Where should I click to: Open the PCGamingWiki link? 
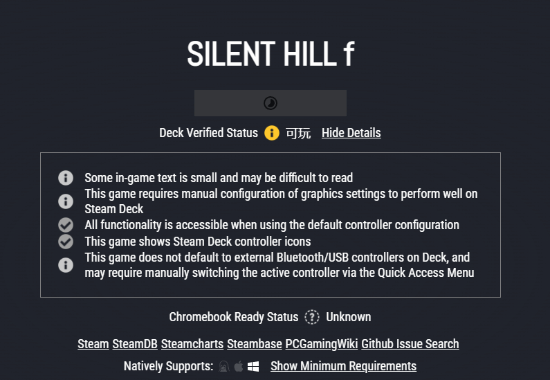pos(321,344)
